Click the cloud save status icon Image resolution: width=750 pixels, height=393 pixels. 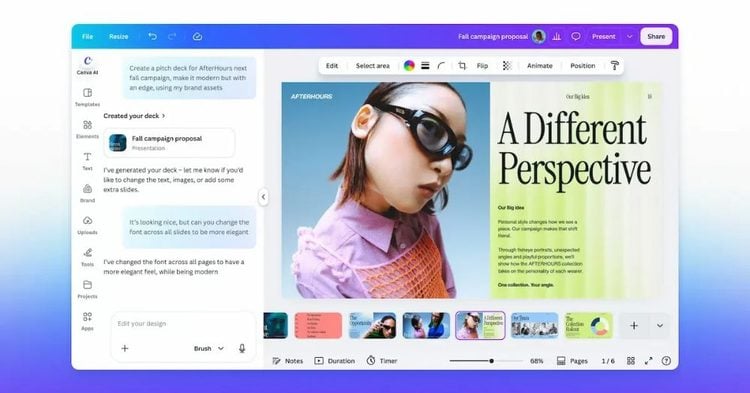[198, 36]
